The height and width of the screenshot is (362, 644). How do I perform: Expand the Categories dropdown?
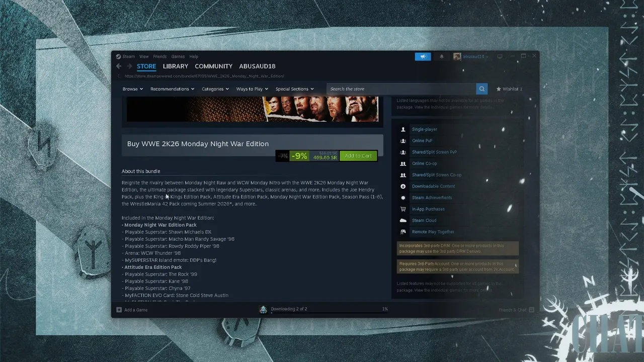[215, 89]
